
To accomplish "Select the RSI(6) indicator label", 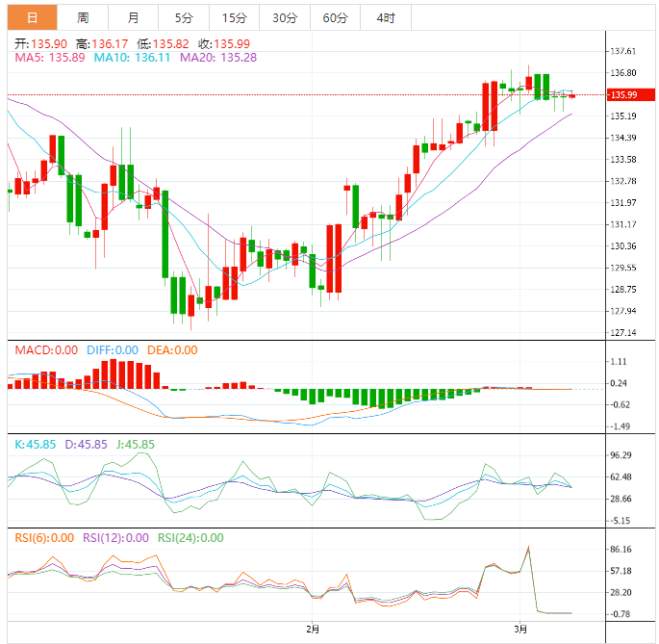I will point(43,538).
